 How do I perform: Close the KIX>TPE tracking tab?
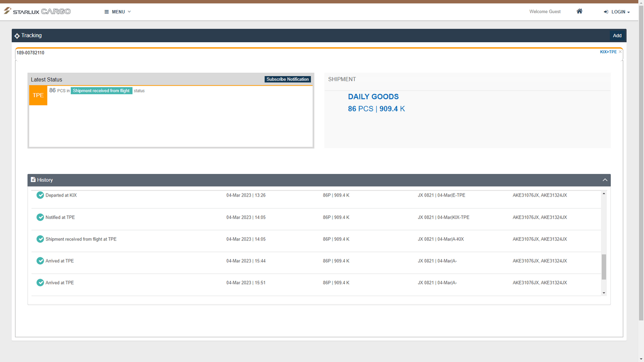[x=620, y=52]
